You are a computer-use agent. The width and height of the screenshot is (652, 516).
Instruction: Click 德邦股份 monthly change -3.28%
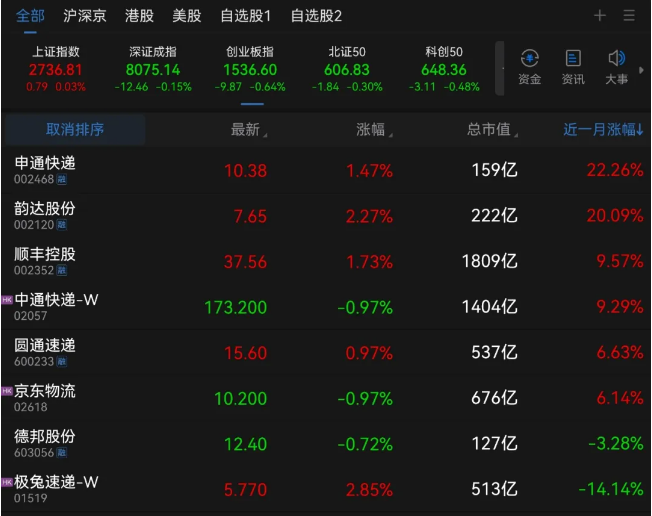[616, 444]
